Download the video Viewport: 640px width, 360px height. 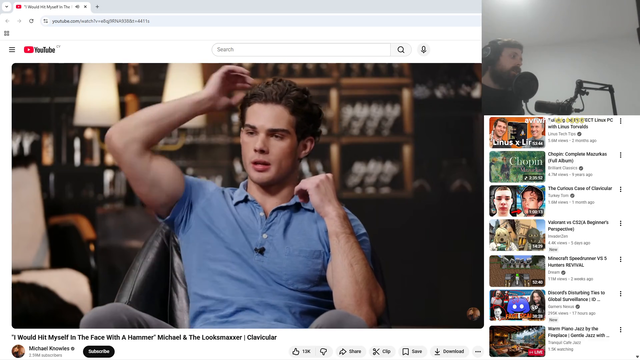[x=449, y=351]
